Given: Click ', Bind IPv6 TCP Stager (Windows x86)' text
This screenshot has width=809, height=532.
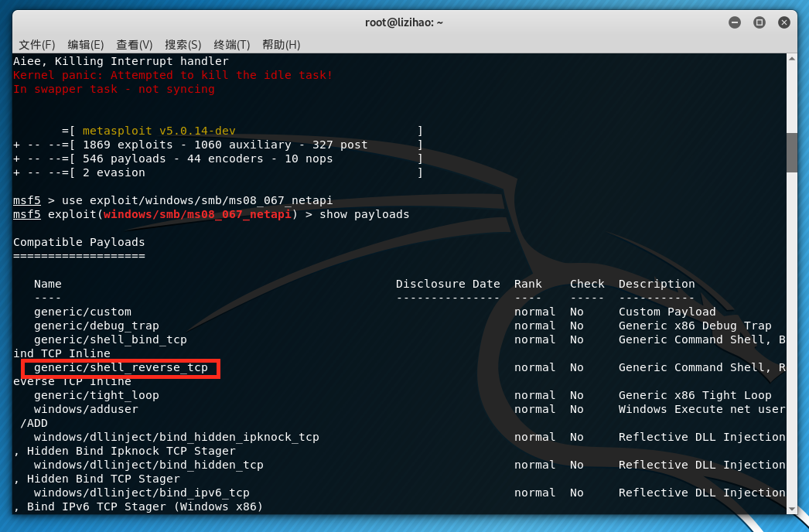Looking at the screenshot, I should [x=138, y=506].
